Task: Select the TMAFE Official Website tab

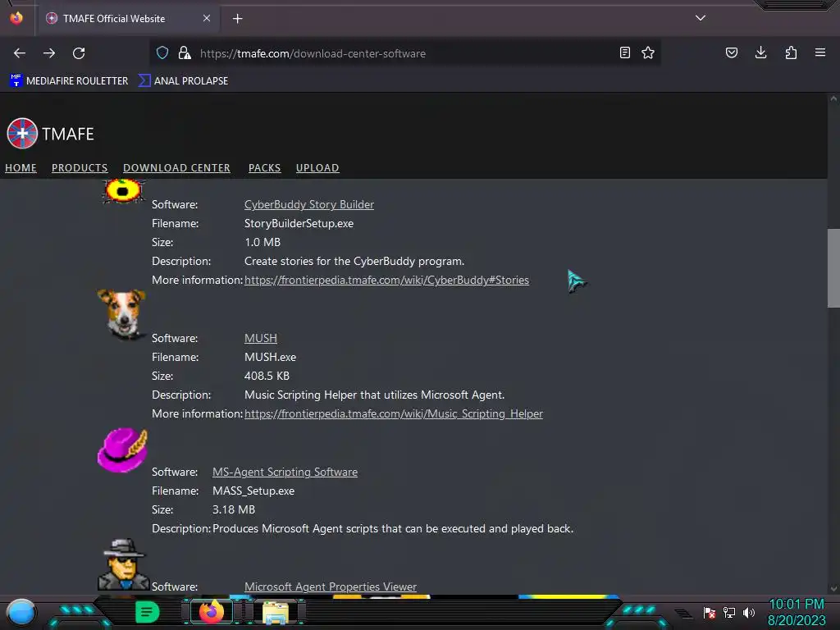Action: pyautogui.click(x=127, y=19)
